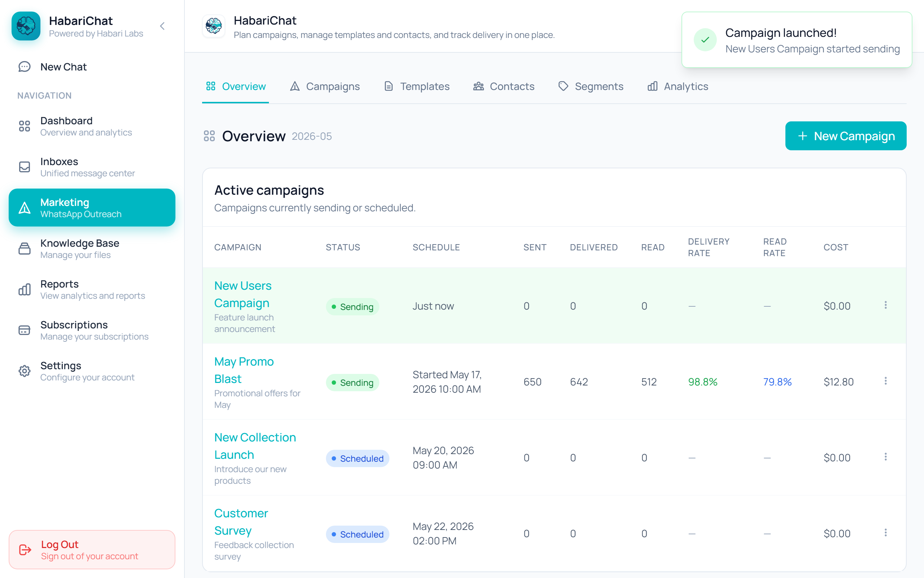Viewport: 924px width, 578px height.
Task: Click the Scheduled badge for New Collection Launch
Action: click(x=357, y=458)
